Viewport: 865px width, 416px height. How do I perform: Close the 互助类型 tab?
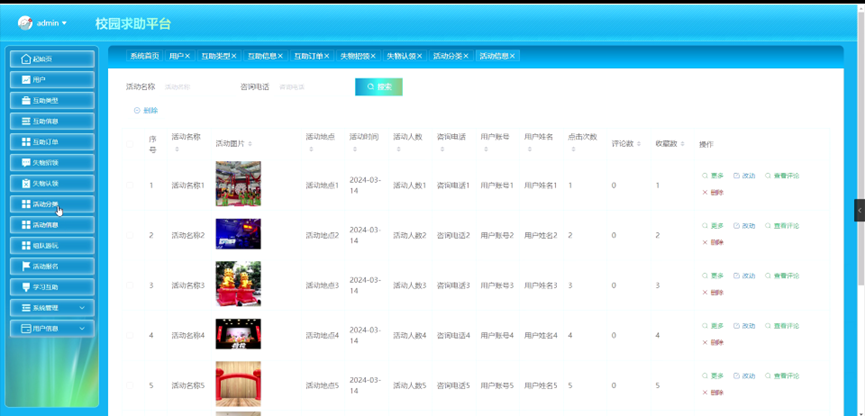tap(233, 56)
